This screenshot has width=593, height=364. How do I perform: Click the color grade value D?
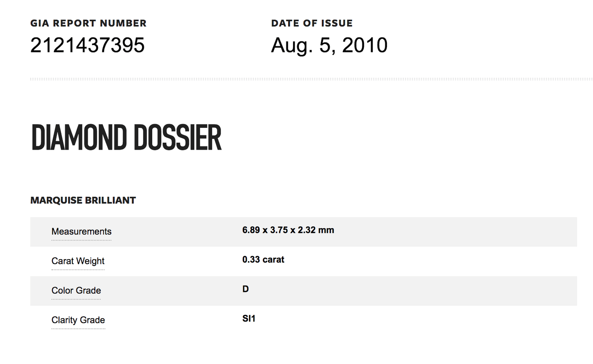[x=245, y=289]
